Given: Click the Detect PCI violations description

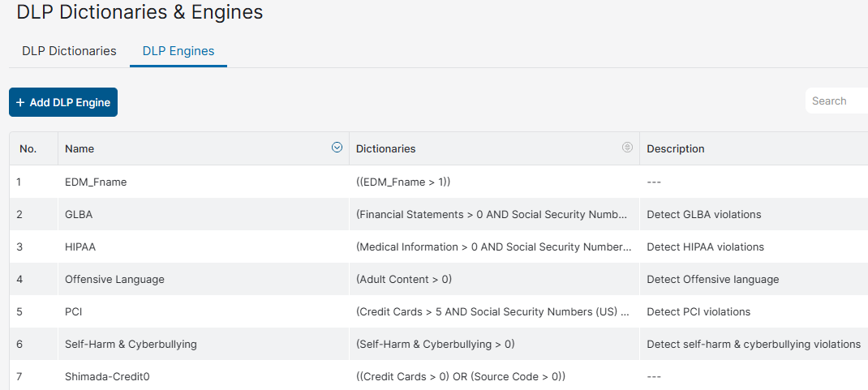Looking at the screenshot, I should pyautogui.click(x=698, y=311).
